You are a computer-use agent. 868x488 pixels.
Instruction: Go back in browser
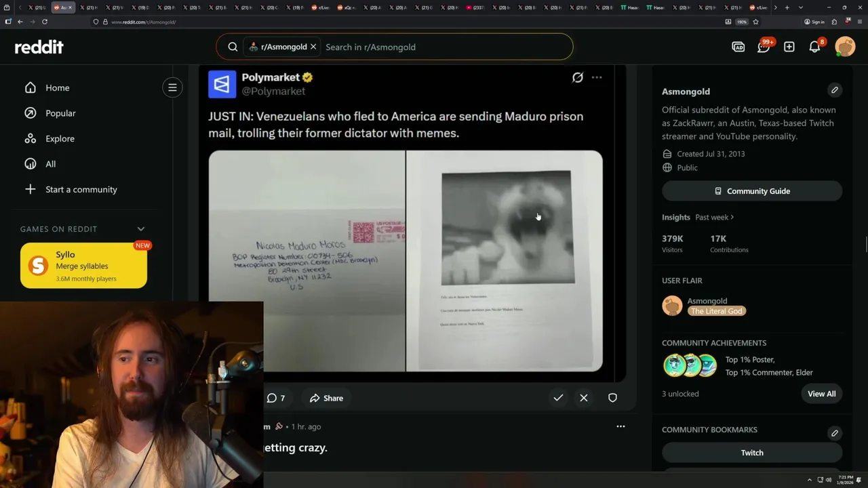coord(20,22)
